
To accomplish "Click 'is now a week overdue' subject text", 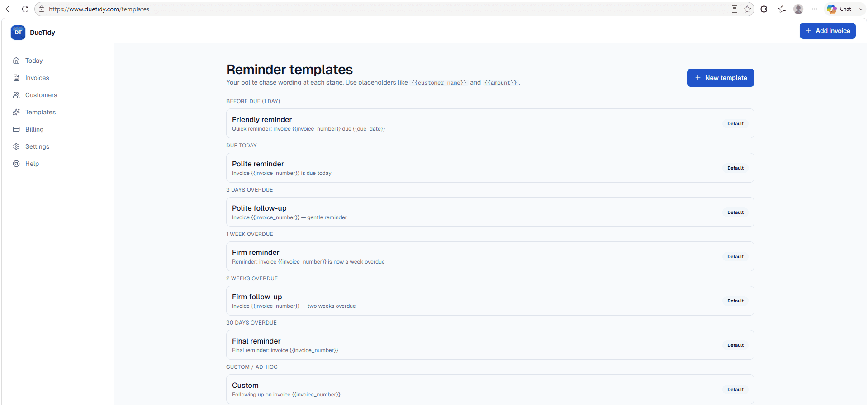I will [x=356, y=262].
